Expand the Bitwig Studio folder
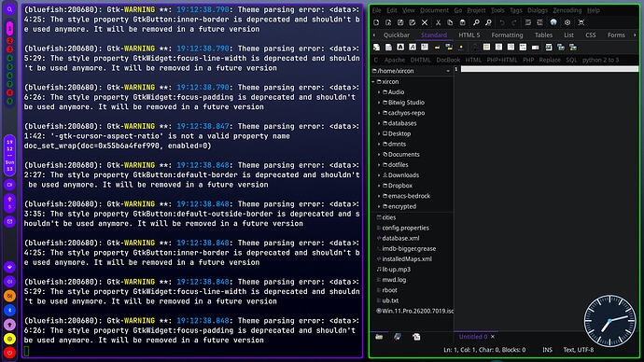Image resolution: width=644 pixels, height=362 pixels. pyautogui.click(x=379, y=103)
